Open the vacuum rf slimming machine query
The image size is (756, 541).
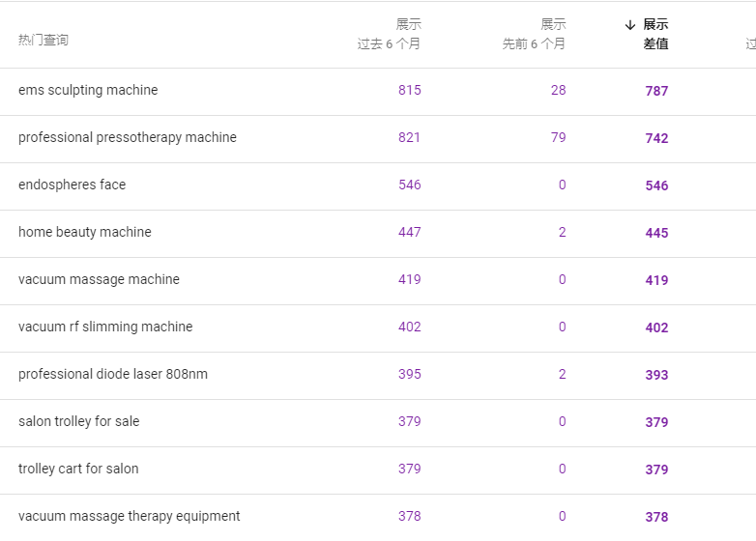coord(105,327)
